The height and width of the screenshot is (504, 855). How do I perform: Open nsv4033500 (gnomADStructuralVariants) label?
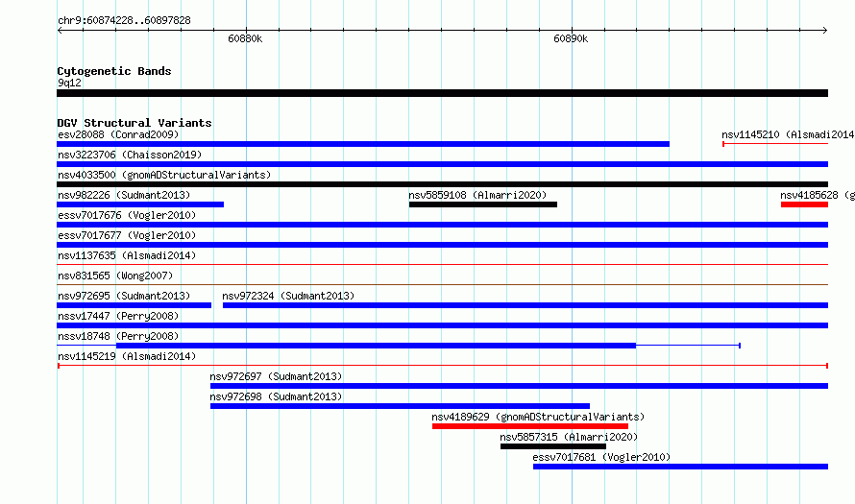pos(164,175)
